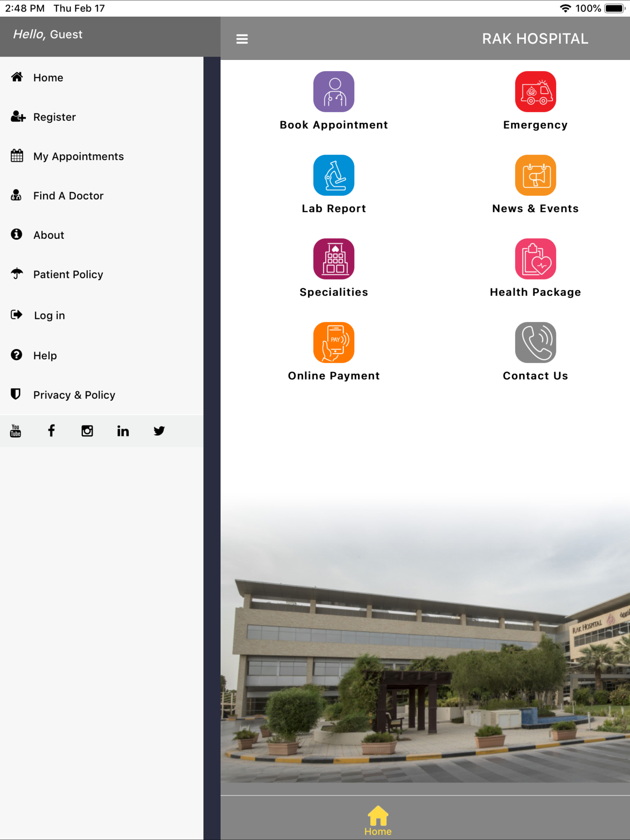Open the Health Package icon
This screenshot has height=840, width=630.
click(535, 259)
